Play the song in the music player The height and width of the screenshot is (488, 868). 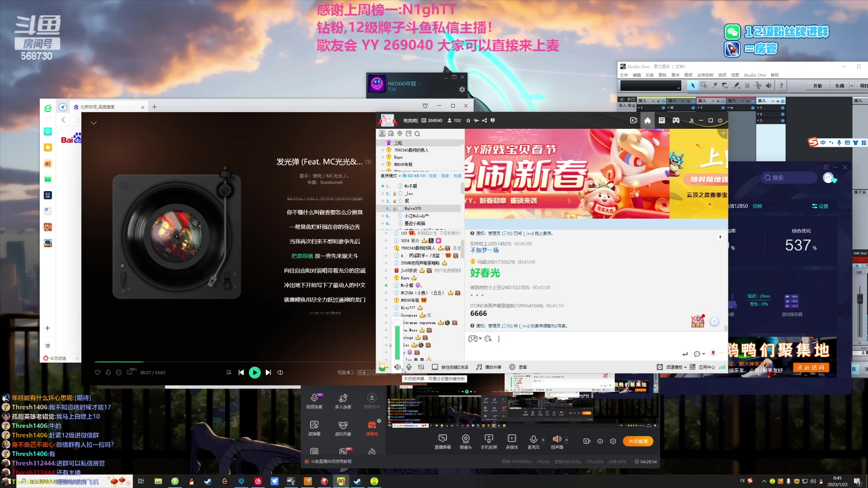tap(255, 372)
